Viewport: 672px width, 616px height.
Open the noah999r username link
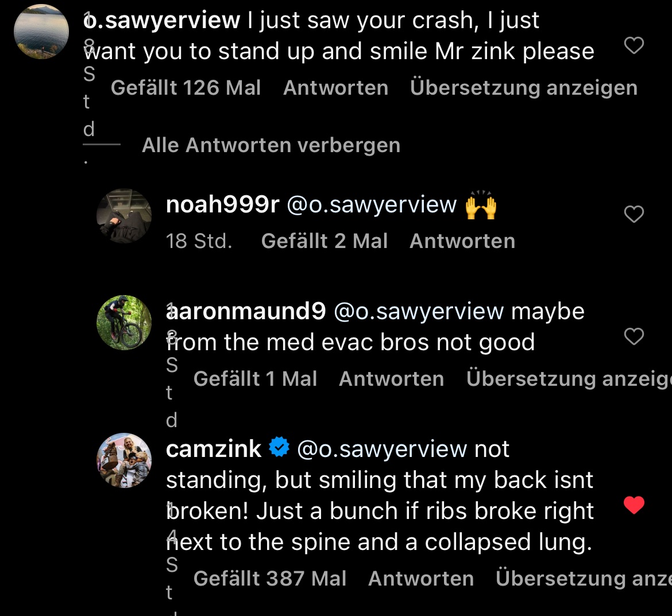(x=222, y=204)
